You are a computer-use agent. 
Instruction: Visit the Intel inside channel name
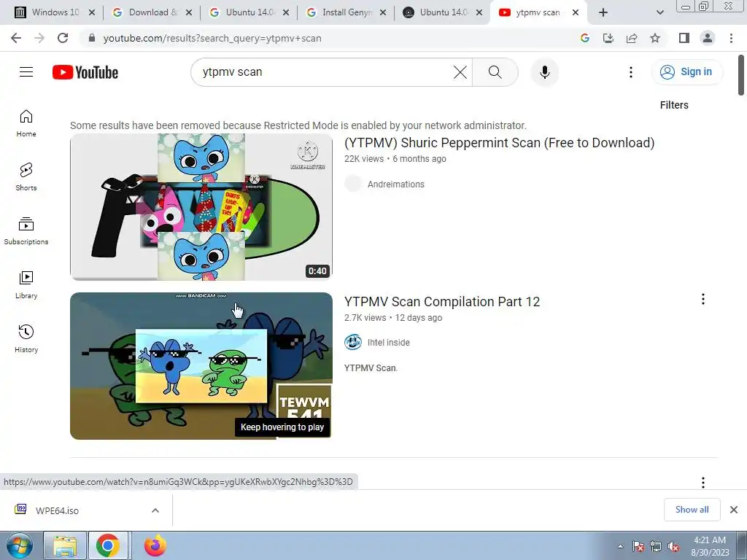click(x=389, y=343)
